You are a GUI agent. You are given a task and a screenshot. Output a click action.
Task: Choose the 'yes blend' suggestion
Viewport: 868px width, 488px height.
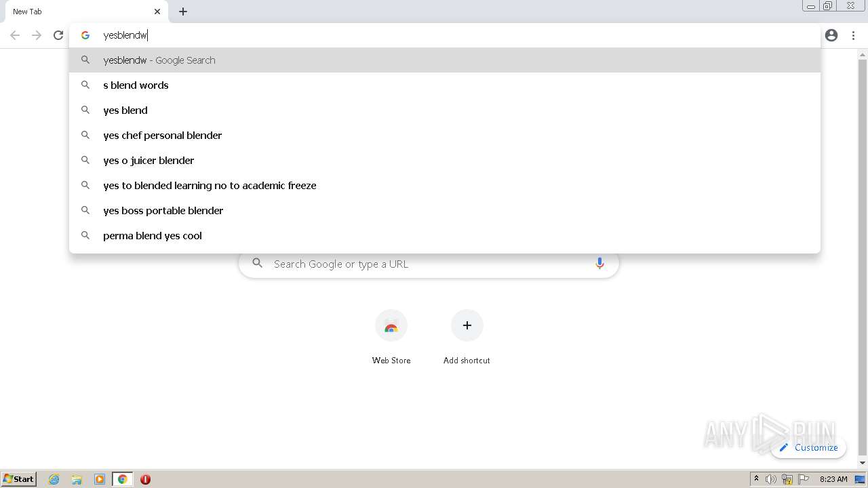coord(445,110)
